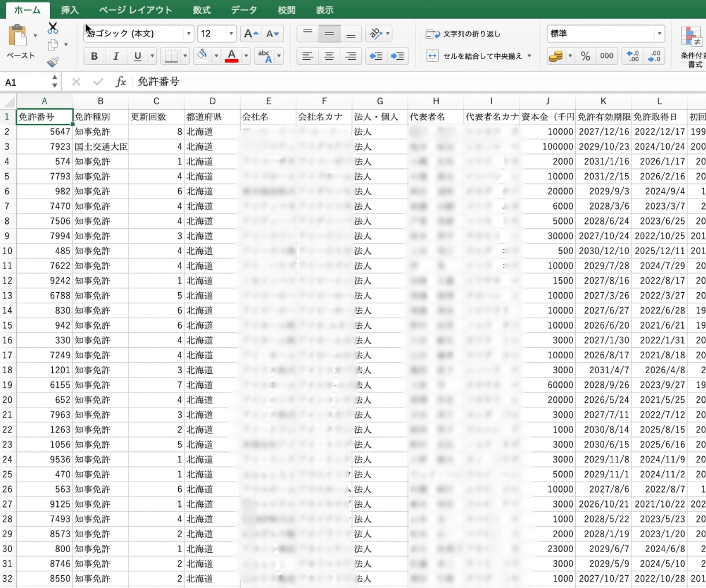The image size is (706, 588).
Task: Copy selection with the copy icon
Action: [53, 45]
